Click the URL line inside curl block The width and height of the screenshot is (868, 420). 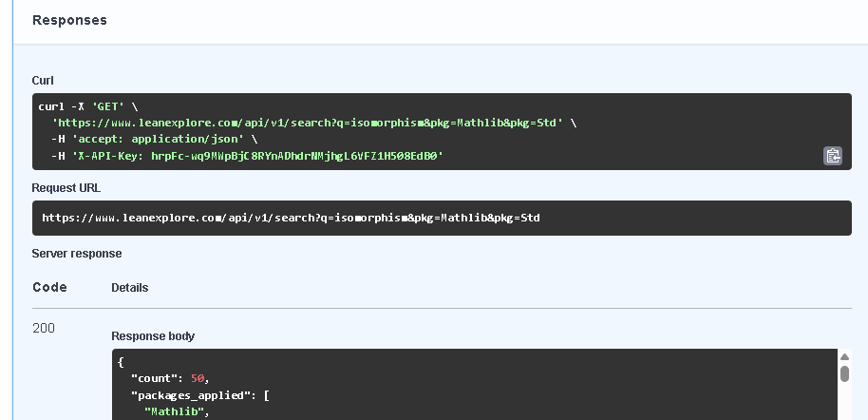coord(309,123)
